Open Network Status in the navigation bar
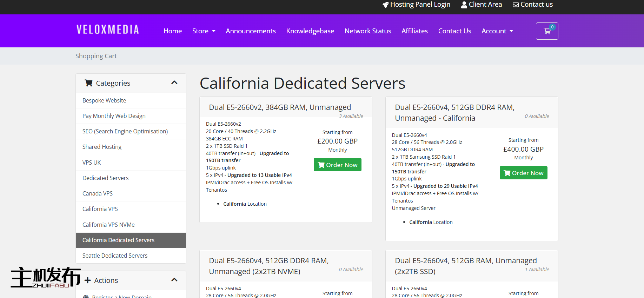644x298 pixels. 367,31
